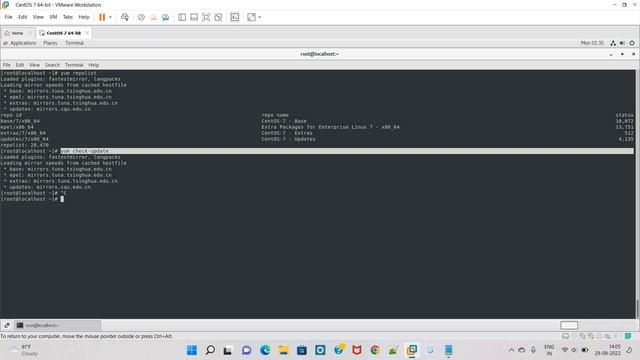640x360 pixels.
Task: Open Terminal app menu in GNOME bar
Action: pos(74,43)
